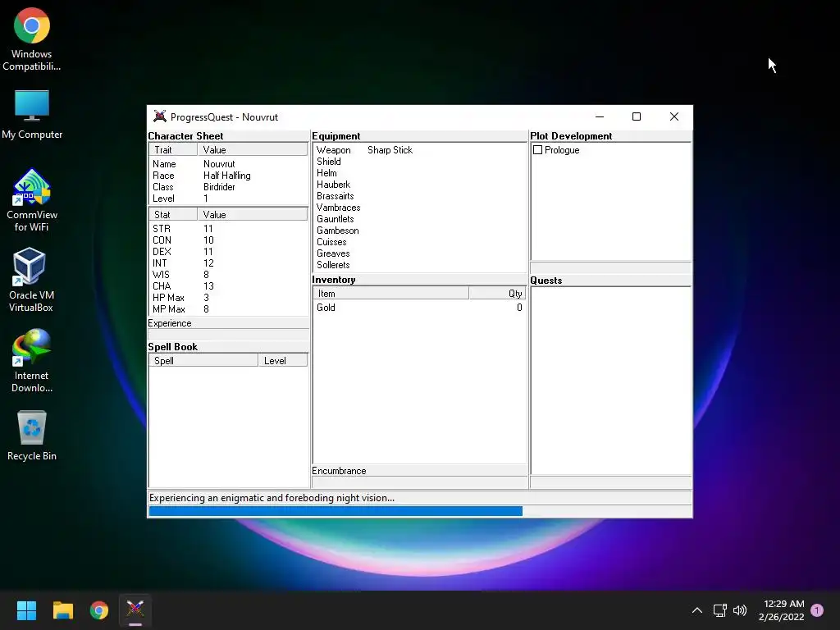Screen dimensions: 840x630
Task: Select the Gold row in Inventory
Action: pyautogui.click(x=419, y=308)
